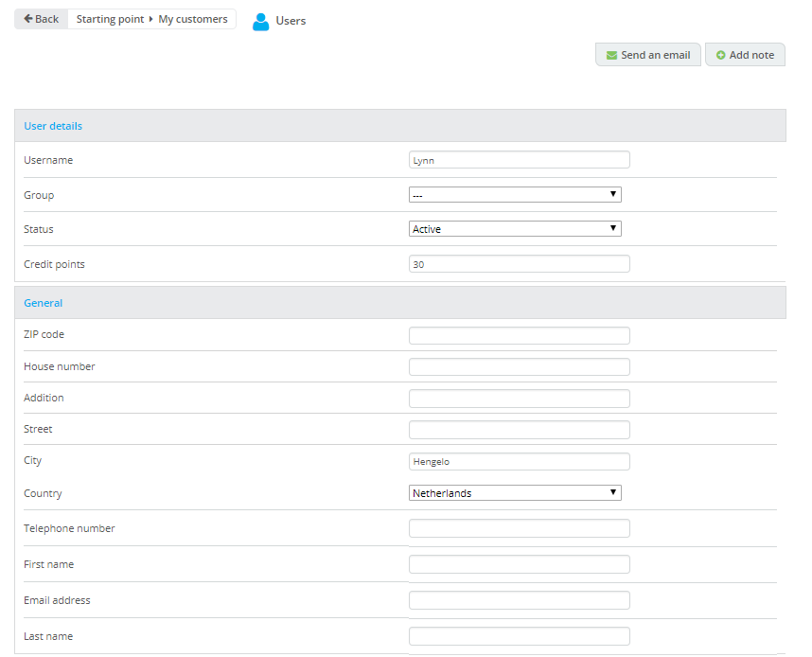This screenshot has height=657, width=812.
Task: Click the Telephone number input field
Action: pyautogui.click(x=519, y=528)
